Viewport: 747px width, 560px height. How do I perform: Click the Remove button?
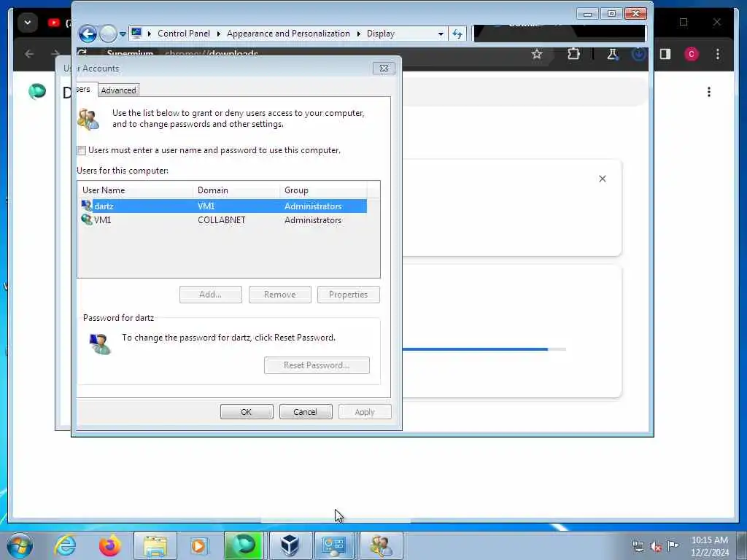279,295
